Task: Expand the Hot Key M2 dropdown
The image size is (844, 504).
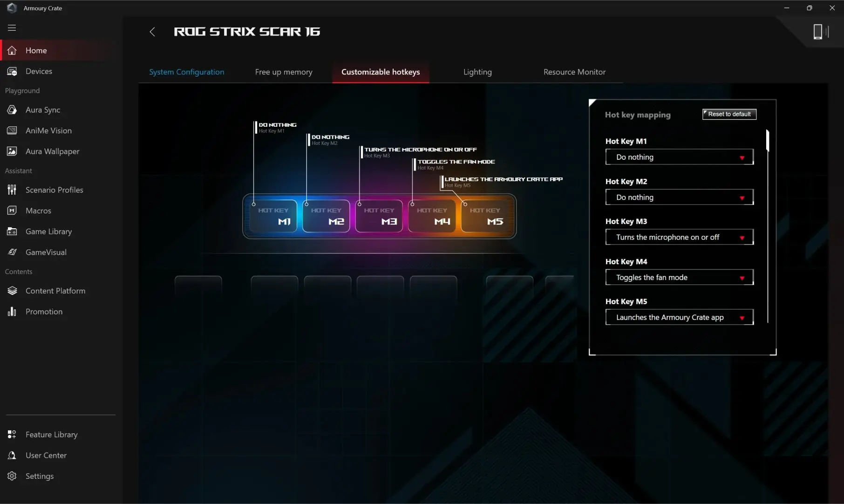Action: coord(679,197)
